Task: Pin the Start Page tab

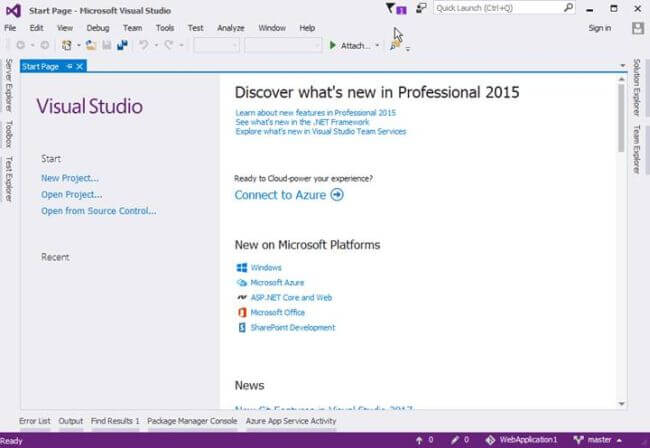Action: tap(70, 66)
